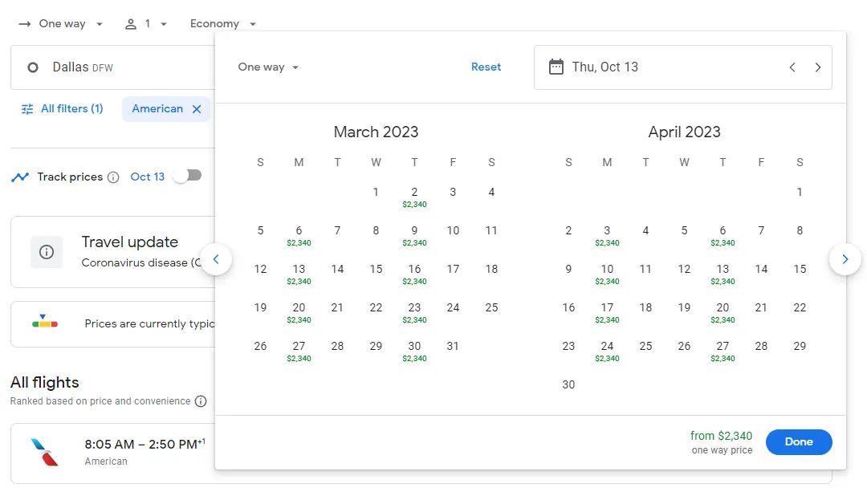Viewport: 867px width, 504px height.
Task: Remove the American airline filter
Action: tap(197, 109)
